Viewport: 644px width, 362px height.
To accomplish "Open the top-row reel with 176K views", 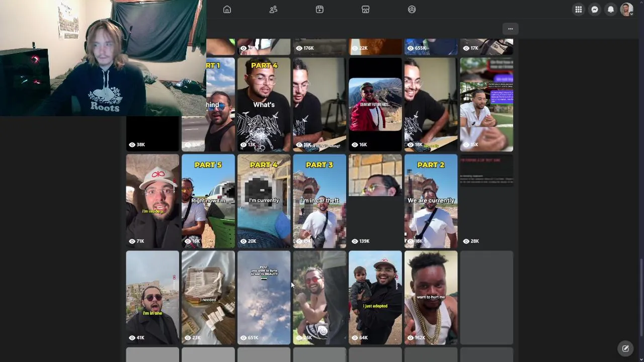I will pos(319,47).
